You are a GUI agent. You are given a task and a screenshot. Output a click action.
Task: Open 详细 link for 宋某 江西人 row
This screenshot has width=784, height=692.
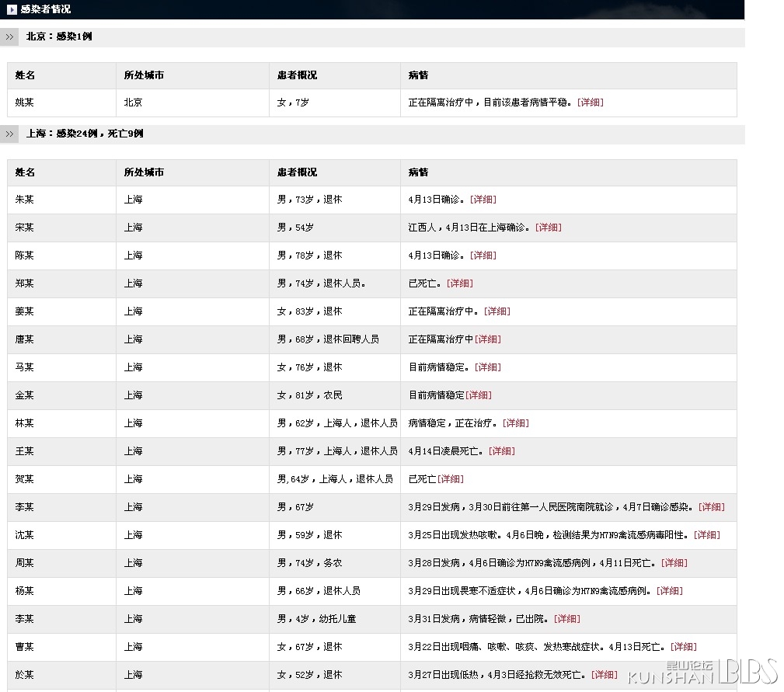[548, 228]
